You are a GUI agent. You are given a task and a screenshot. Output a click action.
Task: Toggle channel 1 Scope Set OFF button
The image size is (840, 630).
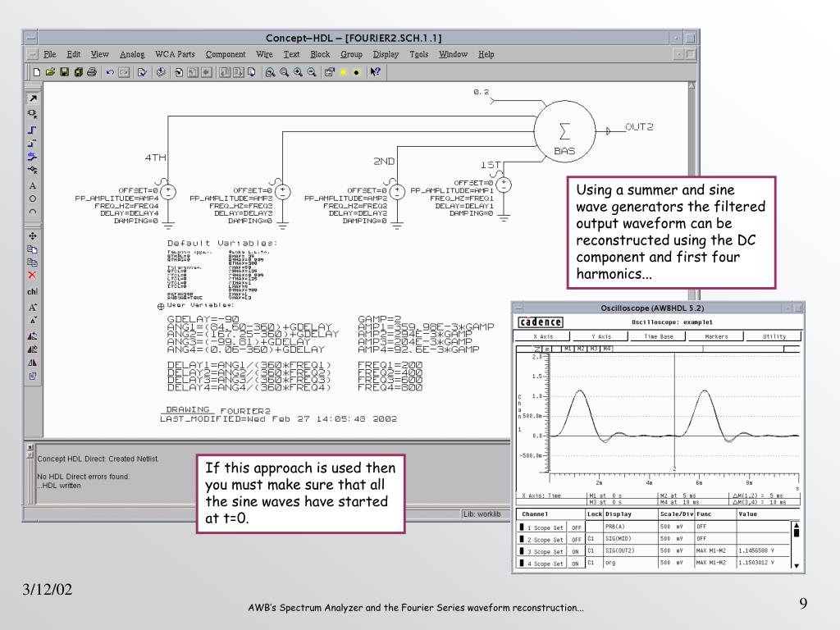577,527
